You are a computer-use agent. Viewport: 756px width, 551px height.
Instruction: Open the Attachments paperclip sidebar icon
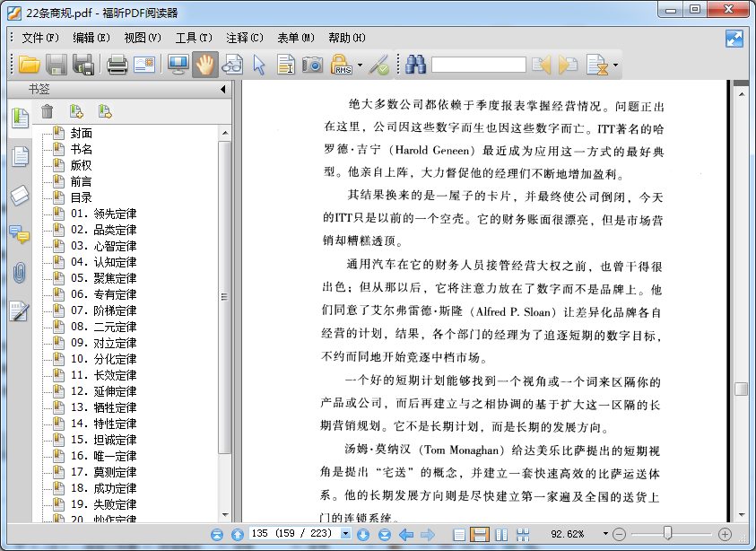(20, 273)
